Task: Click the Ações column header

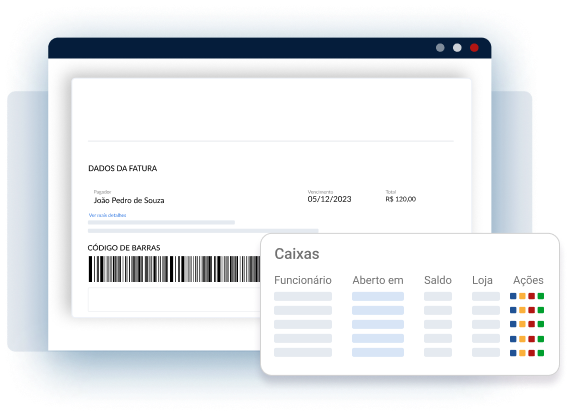Action: [528, 280]
